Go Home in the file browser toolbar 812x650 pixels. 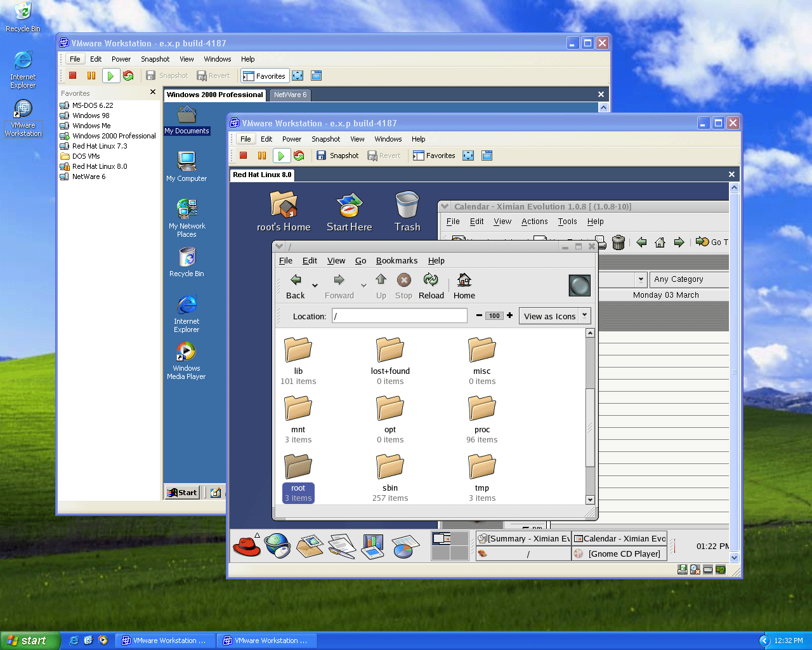[x=464, y=286]
